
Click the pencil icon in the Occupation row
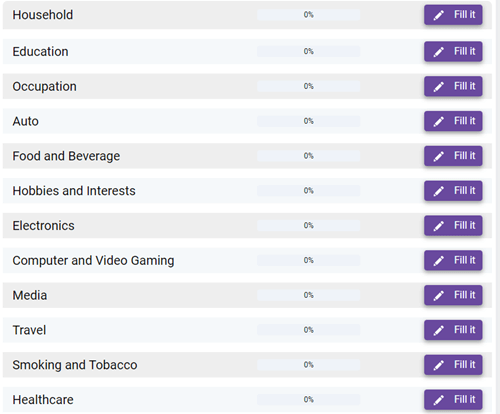click(439, 87)
